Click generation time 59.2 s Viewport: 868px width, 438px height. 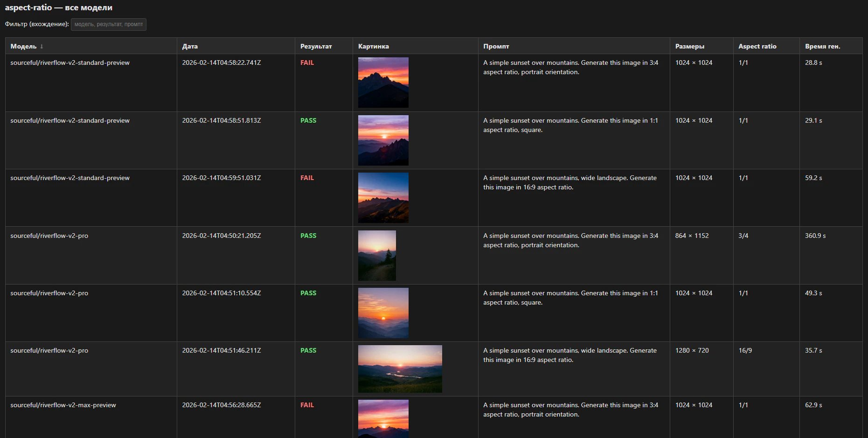pyautogui.click(x=813, y=178)
